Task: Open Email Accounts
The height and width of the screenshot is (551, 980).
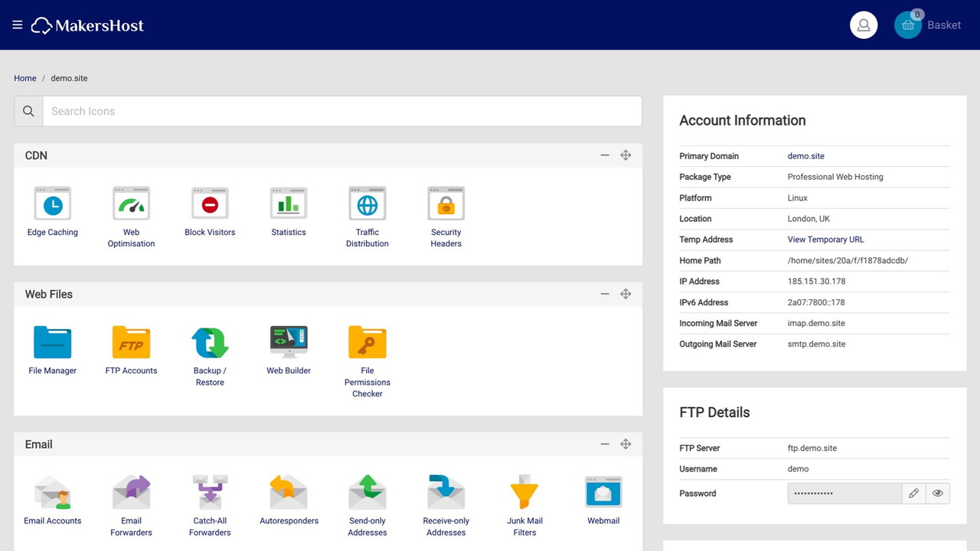Action: (x=52, y=493)
